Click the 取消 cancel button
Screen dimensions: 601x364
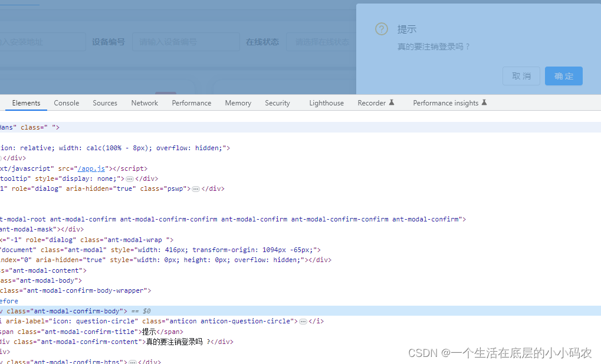point(521,76)
